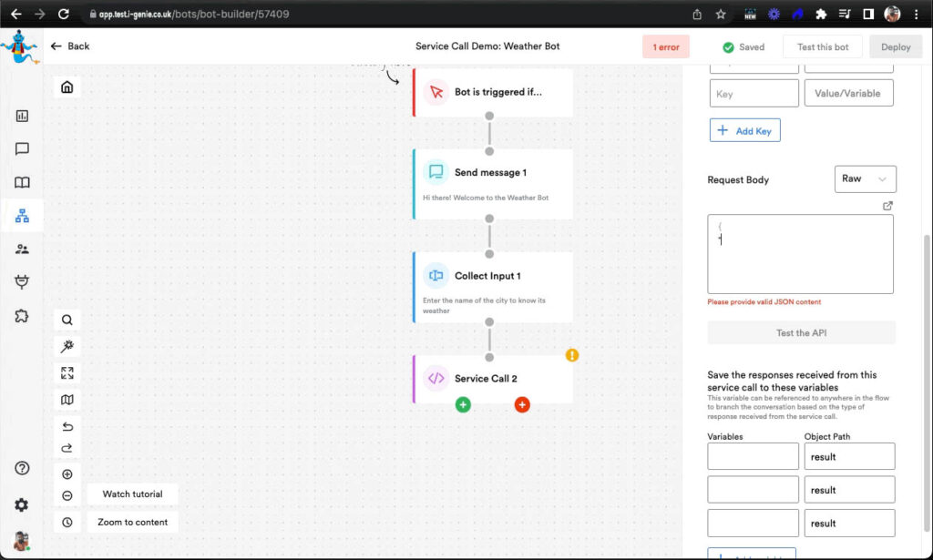The height and width of the screenshot is (560, 933).
Task: Click green plus under Service Call 2
Action: [x=463, y=404]
